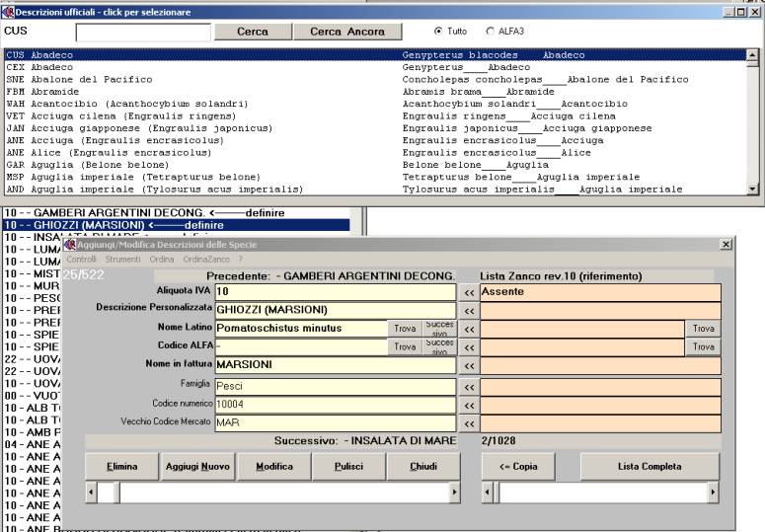Select JAN Acciuga giapponese row
Viewport: 765px width, 532px height.
pos(376,128)
